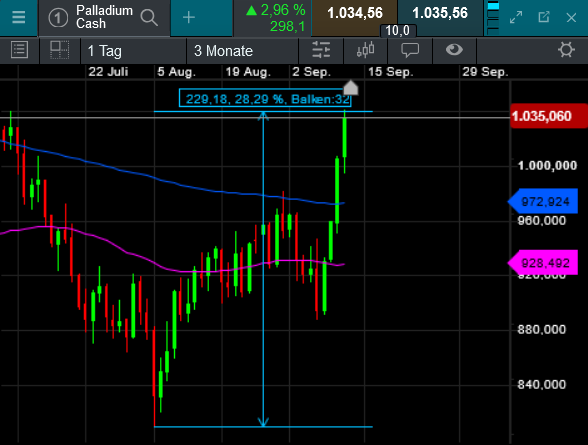
Task: Change chart type candlestick icon
Action: pyautogui.click(x=365, y=50)
